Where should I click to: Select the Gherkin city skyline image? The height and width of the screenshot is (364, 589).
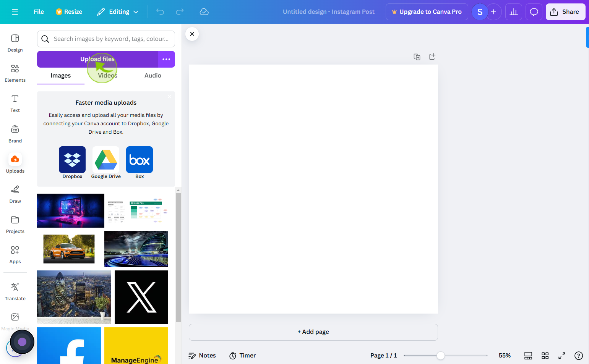(x=74, y=298)
